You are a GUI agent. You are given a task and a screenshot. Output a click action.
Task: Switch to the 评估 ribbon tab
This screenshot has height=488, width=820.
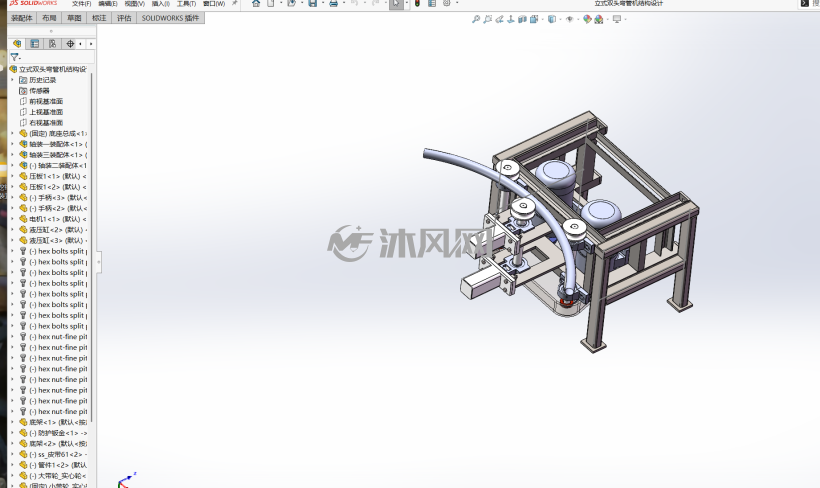(124, 18)
